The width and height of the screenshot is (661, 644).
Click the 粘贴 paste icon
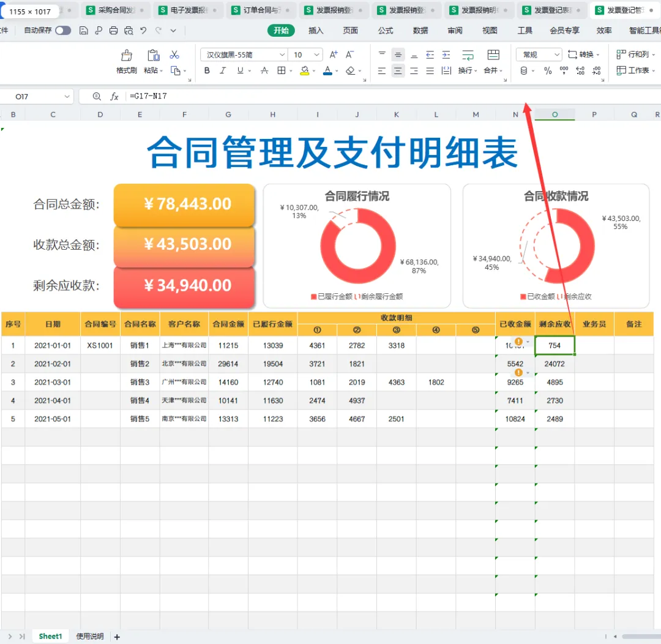coord(153,55)
